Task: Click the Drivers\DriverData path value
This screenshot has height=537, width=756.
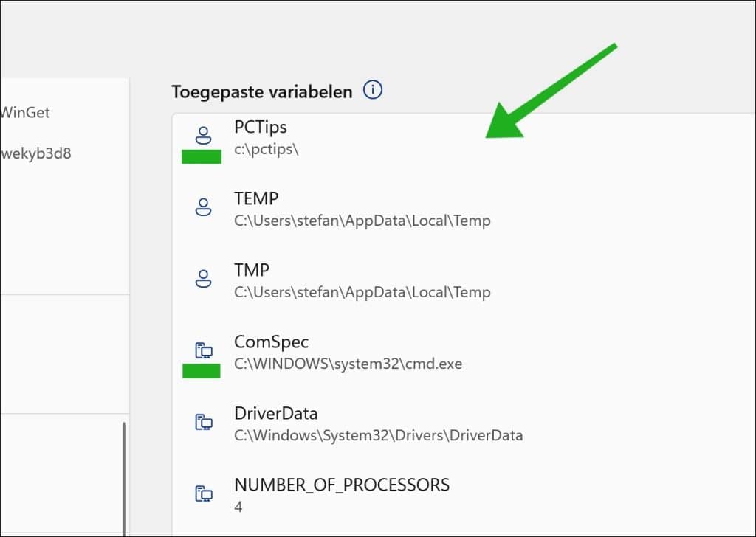Action: pyautogui.click(x=379, y=436)
